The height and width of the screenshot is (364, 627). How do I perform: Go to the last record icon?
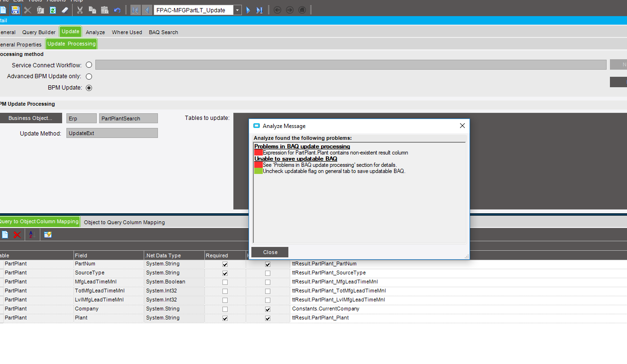pos(259,10)
